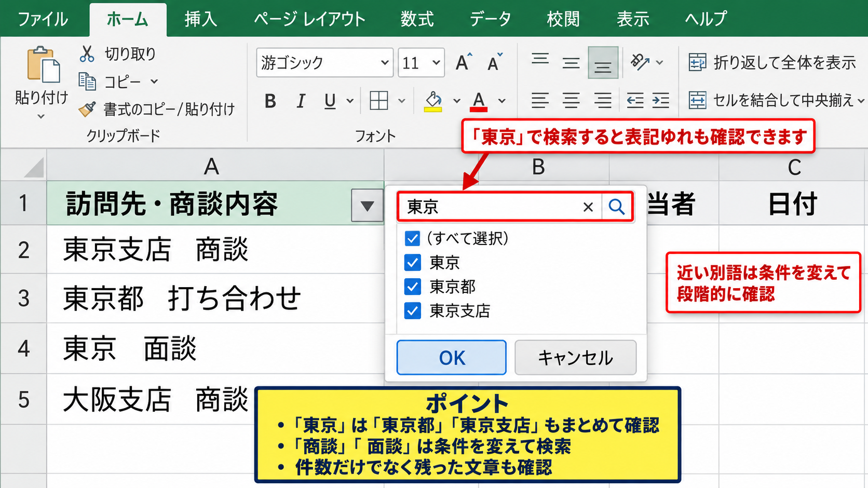
Task: Confirm the filter with OK button
Action: (x=452, y=358)
